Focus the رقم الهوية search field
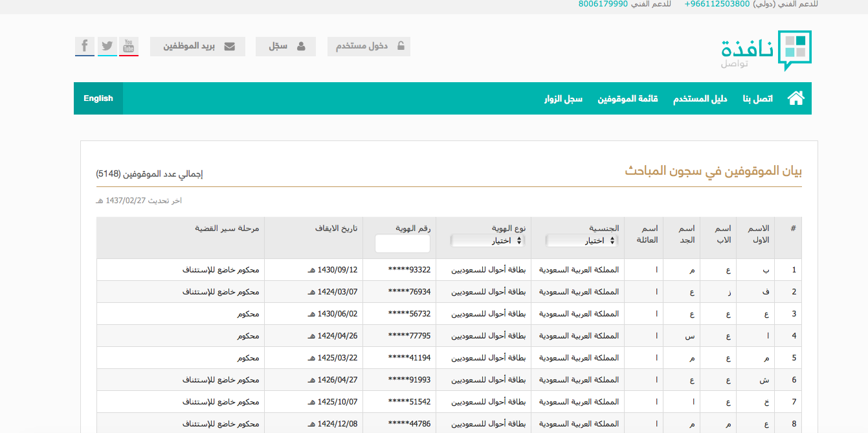 point(403,243)
